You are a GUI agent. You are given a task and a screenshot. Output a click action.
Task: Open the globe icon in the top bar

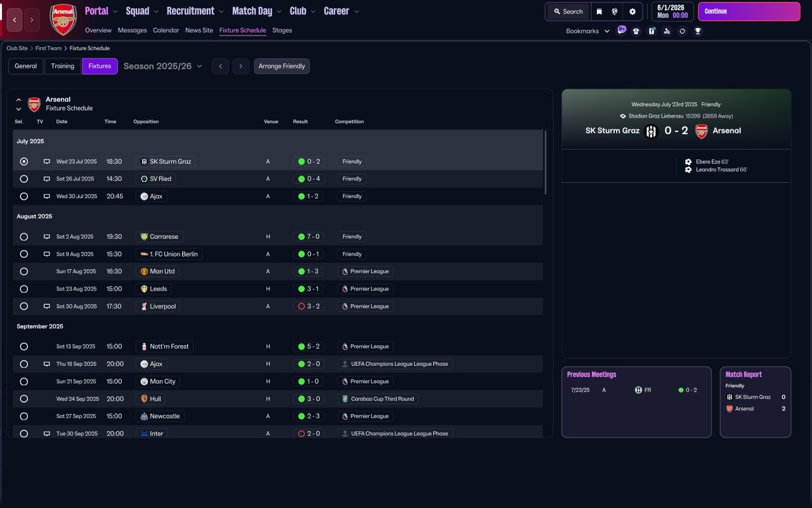(x=615, y=11)
